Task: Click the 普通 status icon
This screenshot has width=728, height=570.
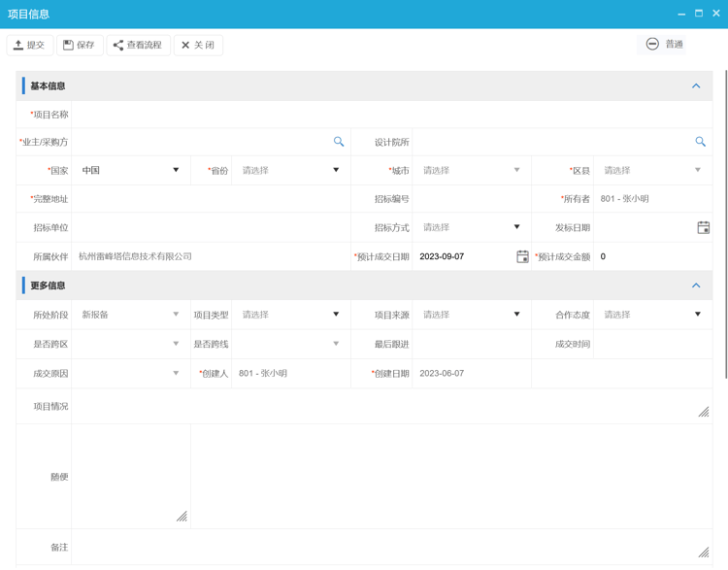Action: 652,44
